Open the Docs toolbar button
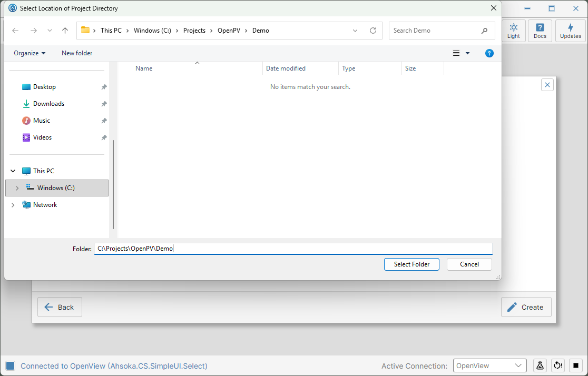Image resolution: width=588 pixels, height=376 pixels. (x=540, y=31)
